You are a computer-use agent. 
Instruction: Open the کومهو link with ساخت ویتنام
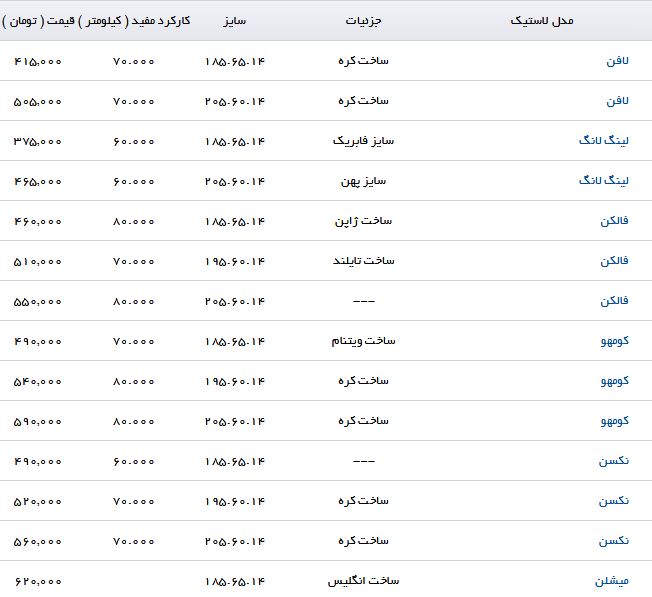pyautogui.click(x=615, y=341)
